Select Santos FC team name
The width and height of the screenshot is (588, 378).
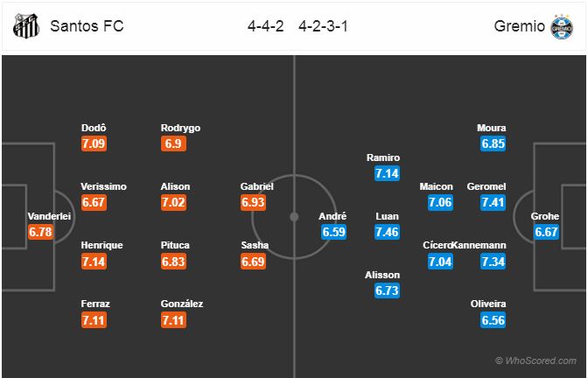[87, 25]
